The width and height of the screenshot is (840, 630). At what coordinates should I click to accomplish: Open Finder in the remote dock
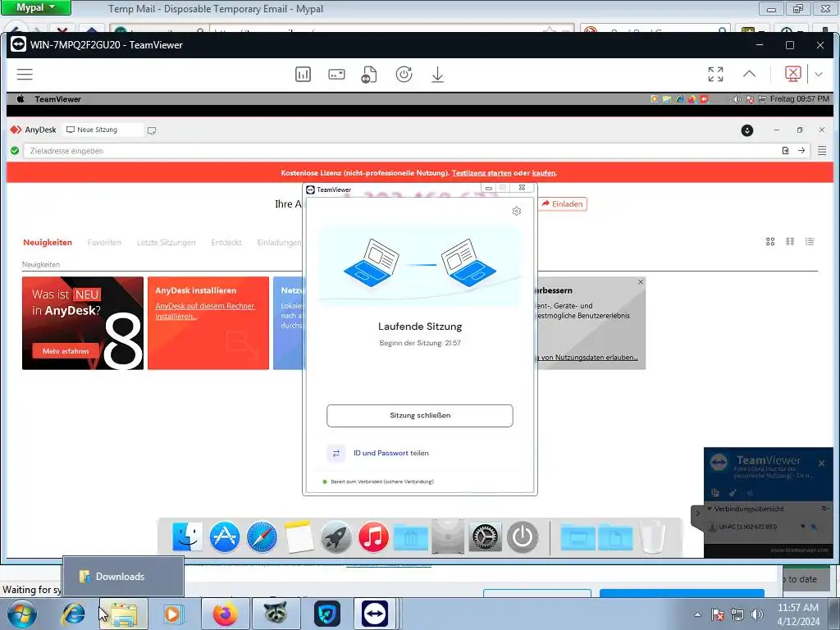coord(187,536)
